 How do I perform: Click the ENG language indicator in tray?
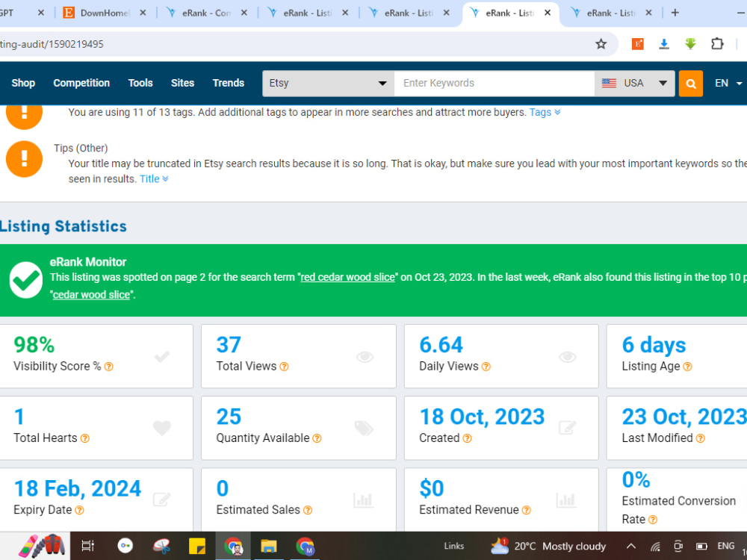tap(725, 547)
